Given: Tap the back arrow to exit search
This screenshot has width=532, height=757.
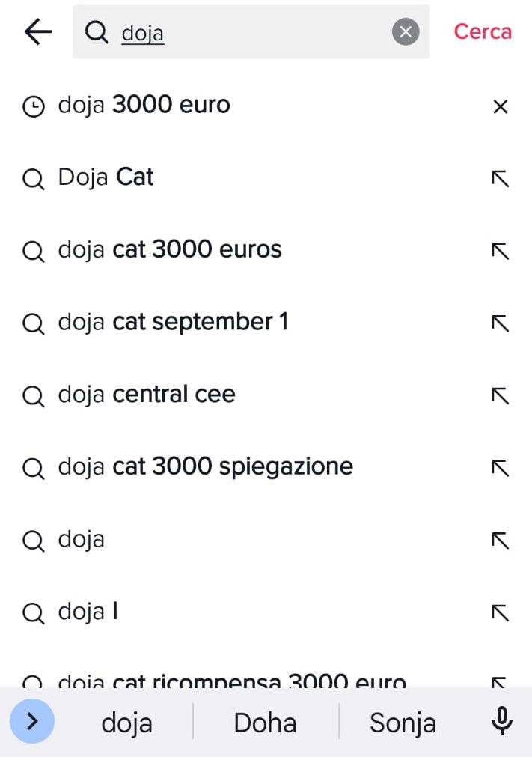Looking at the screenshot, I should pos(37,31).
